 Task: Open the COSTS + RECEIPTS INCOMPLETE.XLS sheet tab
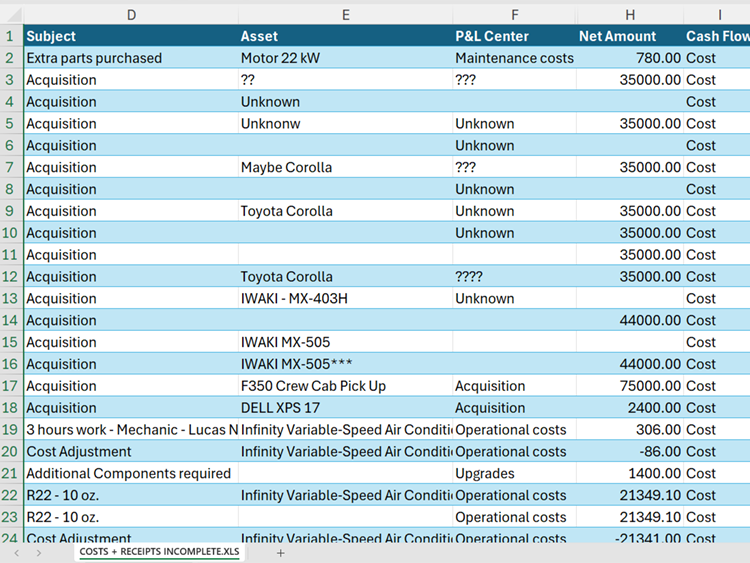(159, 553)
